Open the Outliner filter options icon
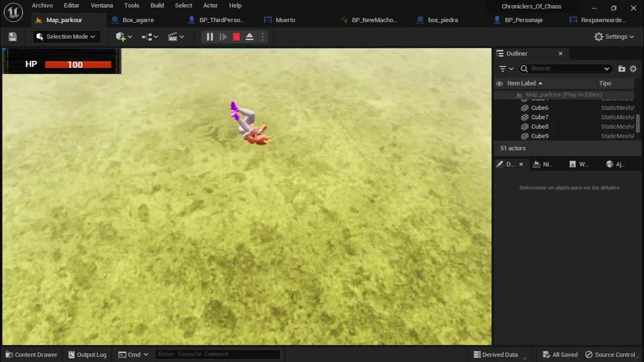The height and width of the screenshot is (362, 644). pyautogui.click(x=506, y=68)
